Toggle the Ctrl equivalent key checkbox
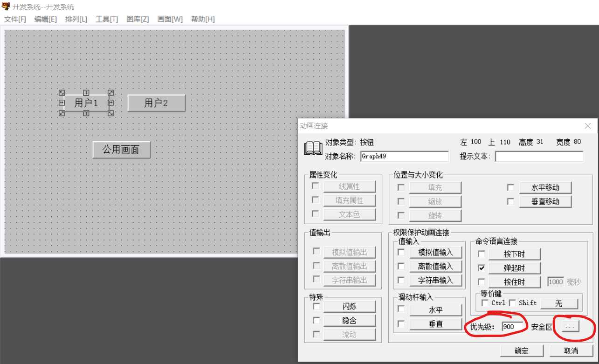599x364 pixels. (x=485, y=303)
